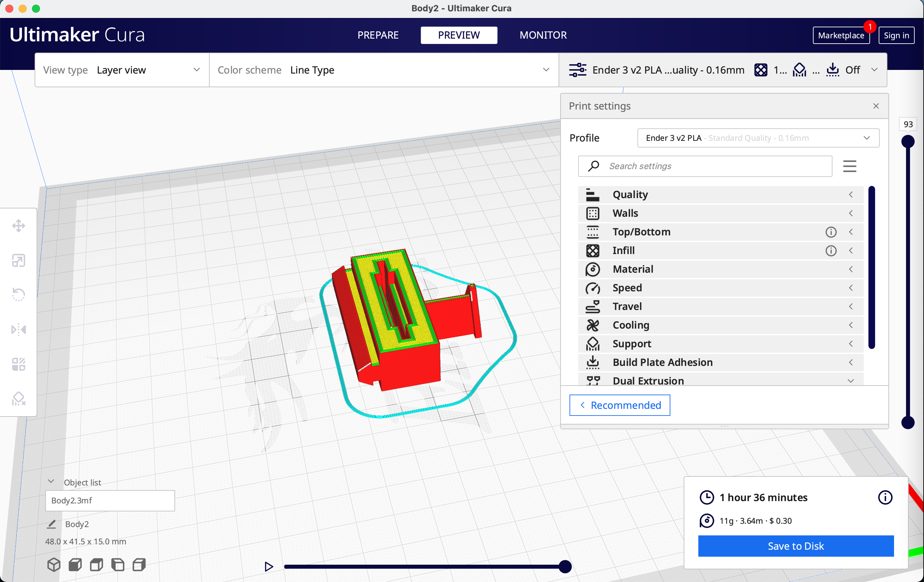The width and height of the screenshot is (924, 582).
Task: Toggle the Dual Extrusion section open
Action: [850, 380]
